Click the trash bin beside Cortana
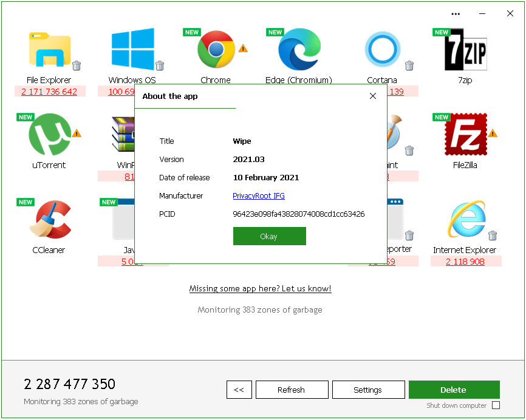 pyautogui.click(x=409, y=66)
